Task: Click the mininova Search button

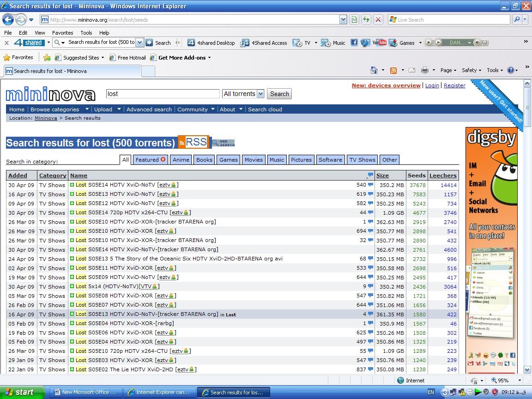Action: pos(279,94)
